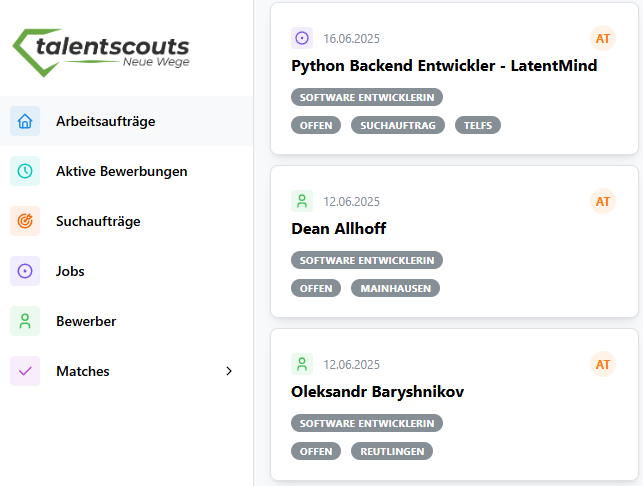Click the Jobs circle icon
643x486 pixels.
(25, 271)
